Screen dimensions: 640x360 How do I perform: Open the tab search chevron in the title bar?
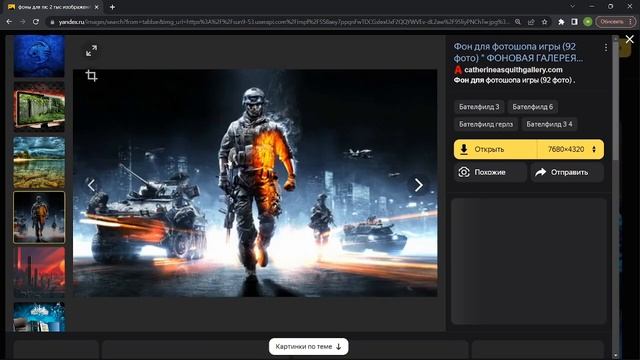tap(572, 7)
